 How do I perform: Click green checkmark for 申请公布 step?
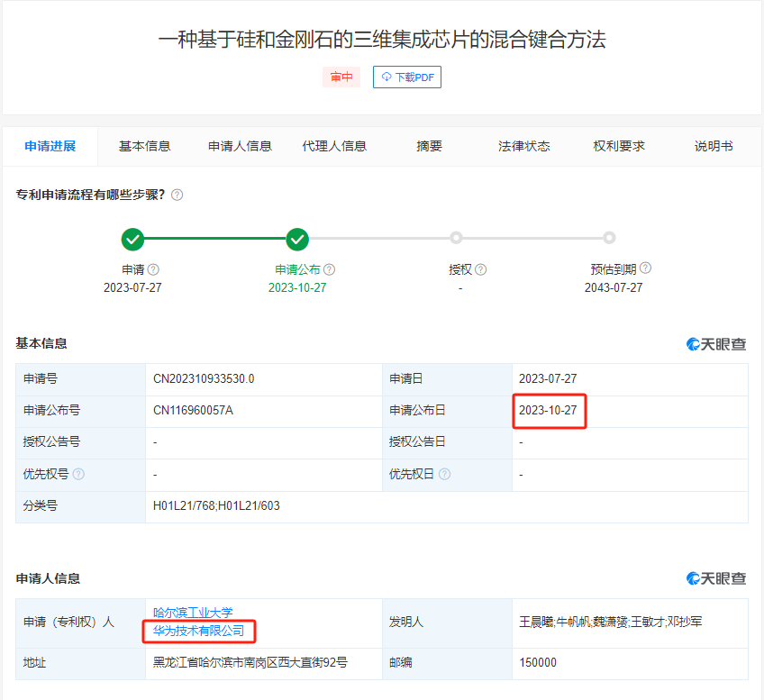click(x=297, y=239)
